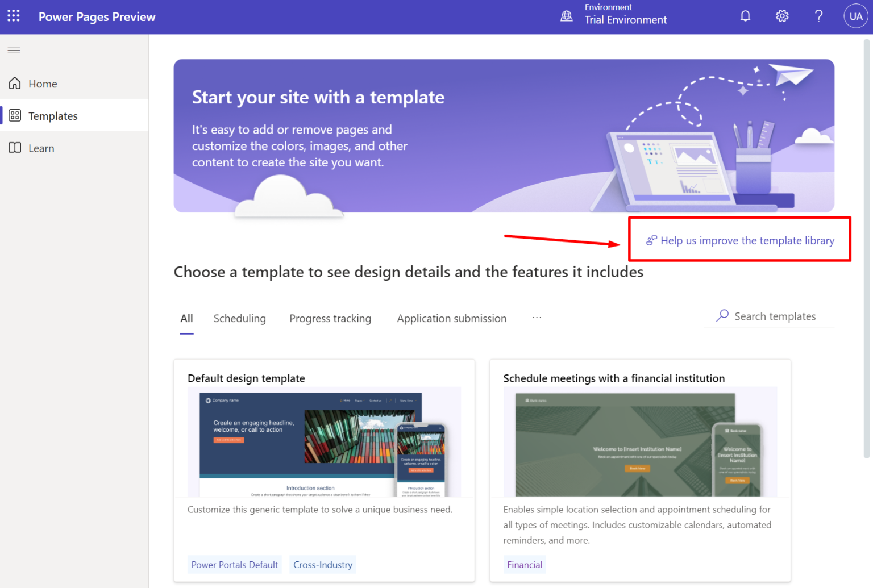Click Help us improve the template library
Screen dimensions: 873x588
(740, 240)
